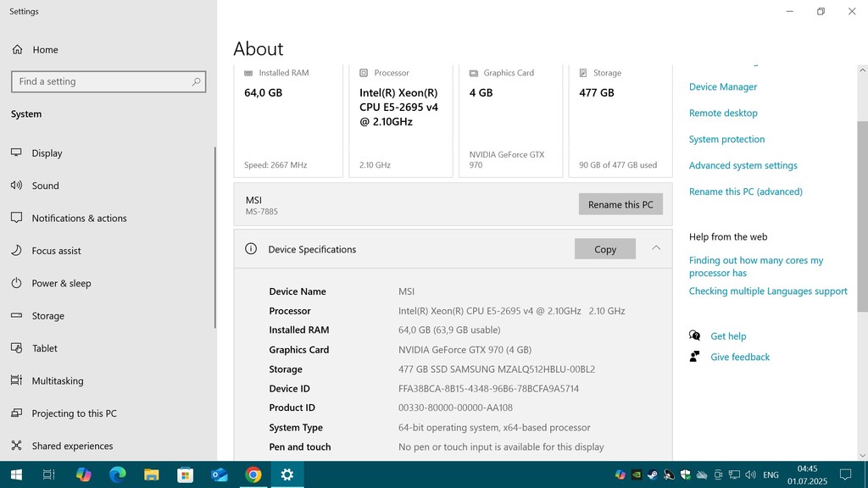This screenshot has width=868, height=488.
Task: Open Power & sleep settings
Action: [x=61, y=283]
